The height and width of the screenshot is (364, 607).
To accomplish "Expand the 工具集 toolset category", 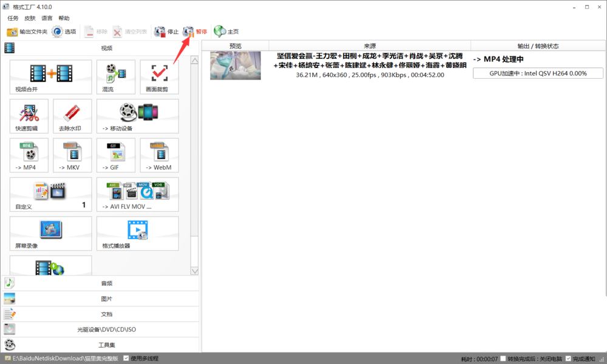I will 101,345.
